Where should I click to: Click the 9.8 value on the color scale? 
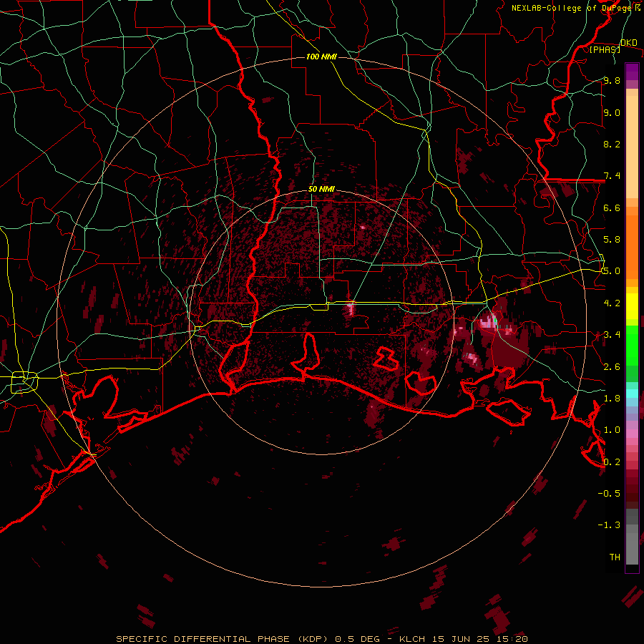(x=612, y=81)
